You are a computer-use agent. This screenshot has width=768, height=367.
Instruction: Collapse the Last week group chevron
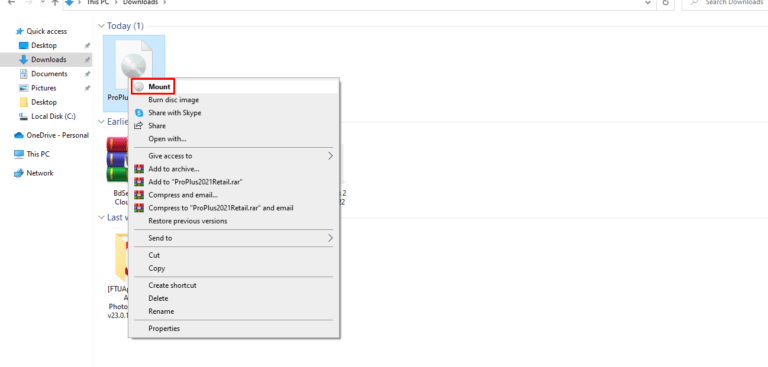[x=102, y=217]
